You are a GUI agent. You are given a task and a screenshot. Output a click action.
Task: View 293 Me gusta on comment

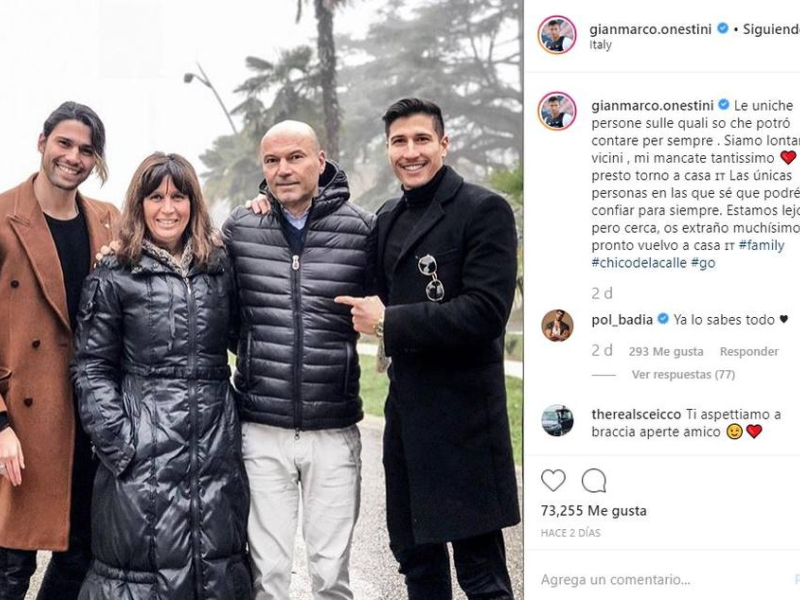tap(666, 352)
